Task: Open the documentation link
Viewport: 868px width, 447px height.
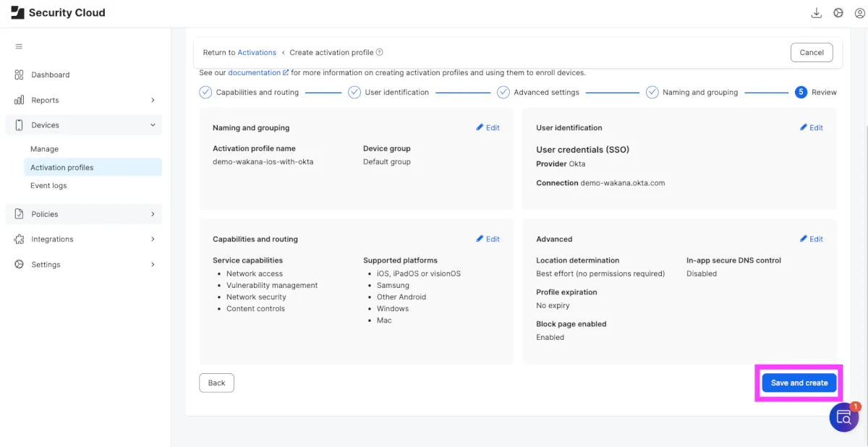Action: click(255, 73)
